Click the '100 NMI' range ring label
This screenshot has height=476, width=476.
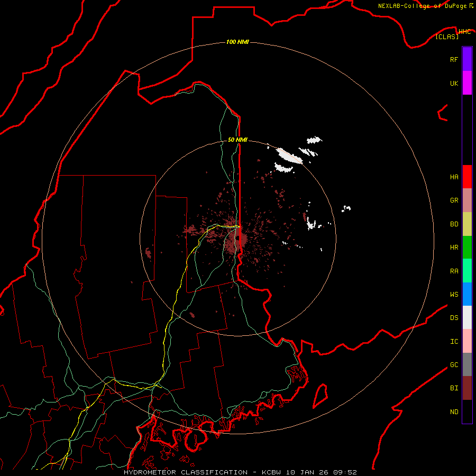237,42
